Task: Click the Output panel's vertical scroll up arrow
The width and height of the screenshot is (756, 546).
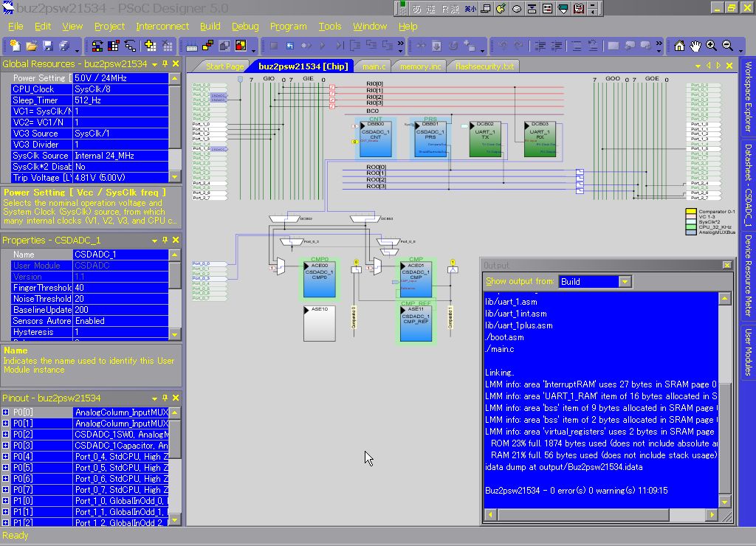Action: tap(725, 299)
